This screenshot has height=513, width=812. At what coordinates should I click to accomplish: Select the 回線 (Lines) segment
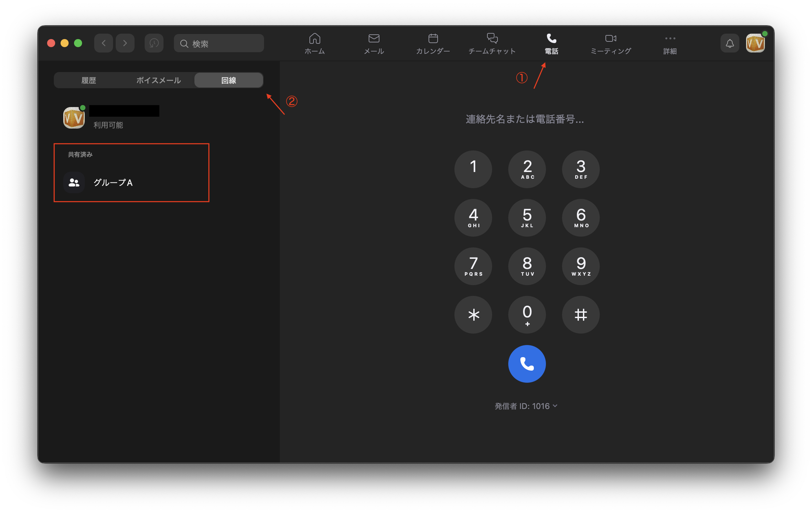[228, 80]
